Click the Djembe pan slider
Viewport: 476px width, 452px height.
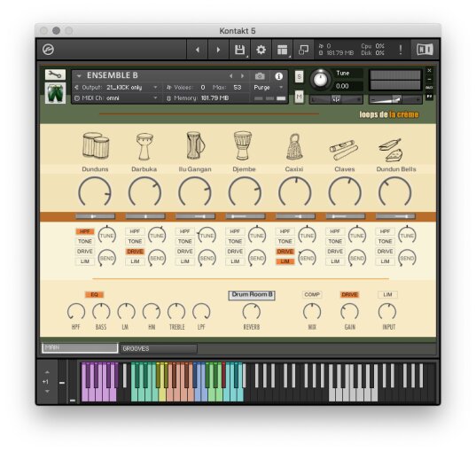click(x=246, y=216)
